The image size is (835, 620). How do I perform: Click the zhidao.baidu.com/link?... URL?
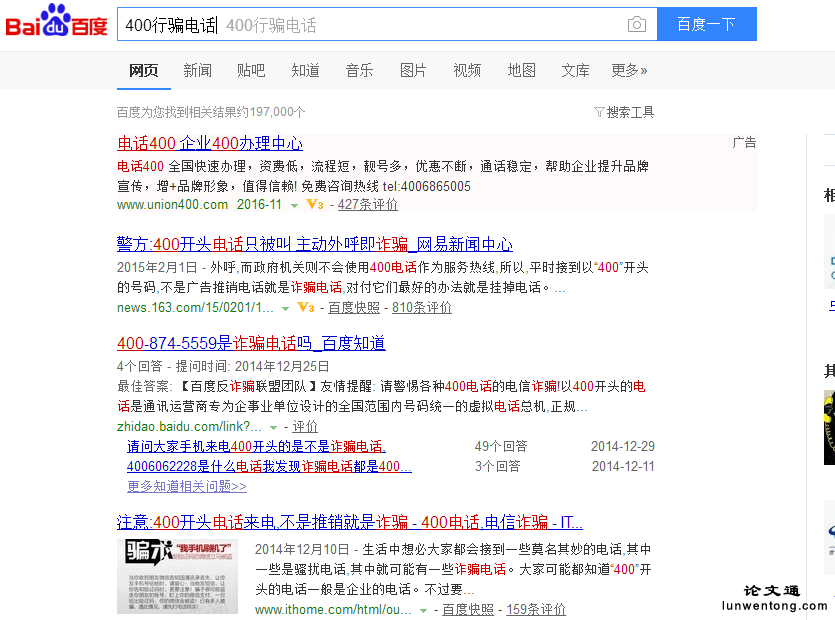(x=190, y=426)
